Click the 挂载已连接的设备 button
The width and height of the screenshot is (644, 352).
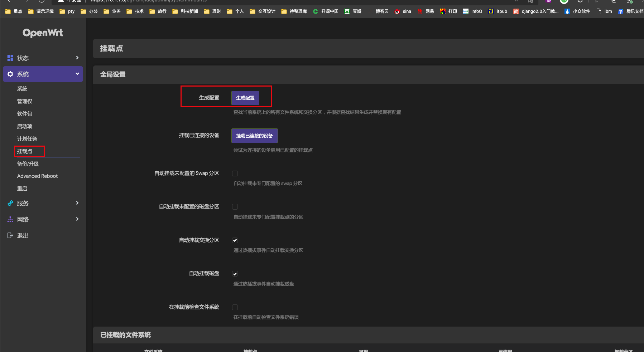254,136
